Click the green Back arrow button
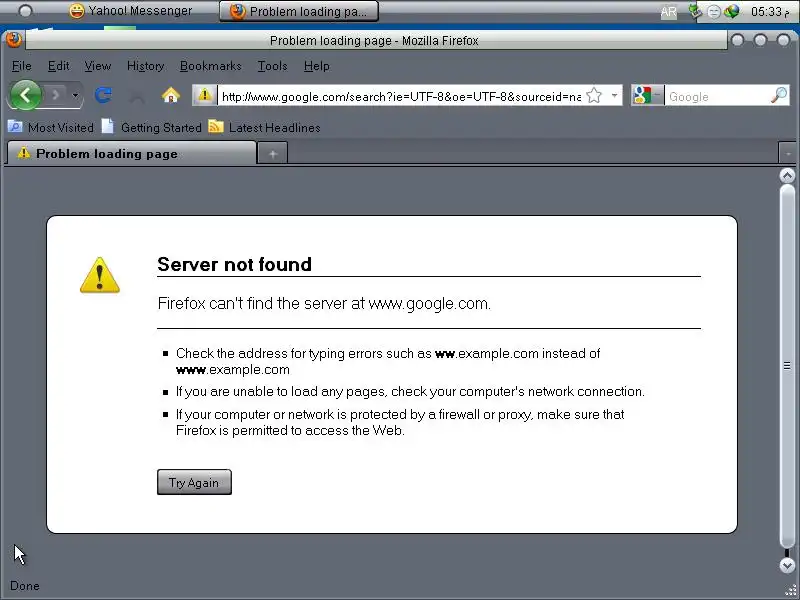The image size is (800, 600). (24, 95)
